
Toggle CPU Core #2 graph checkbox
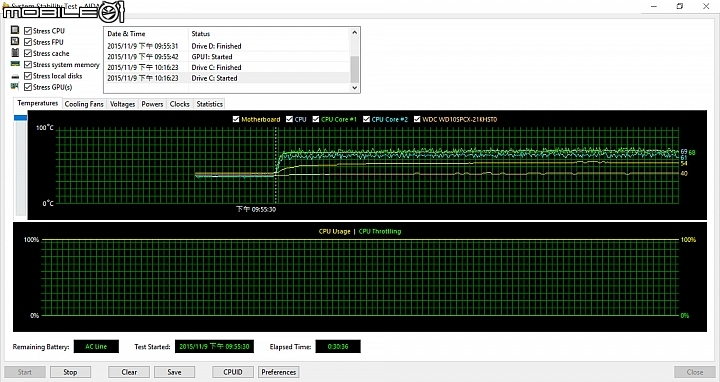click(366, 119)
